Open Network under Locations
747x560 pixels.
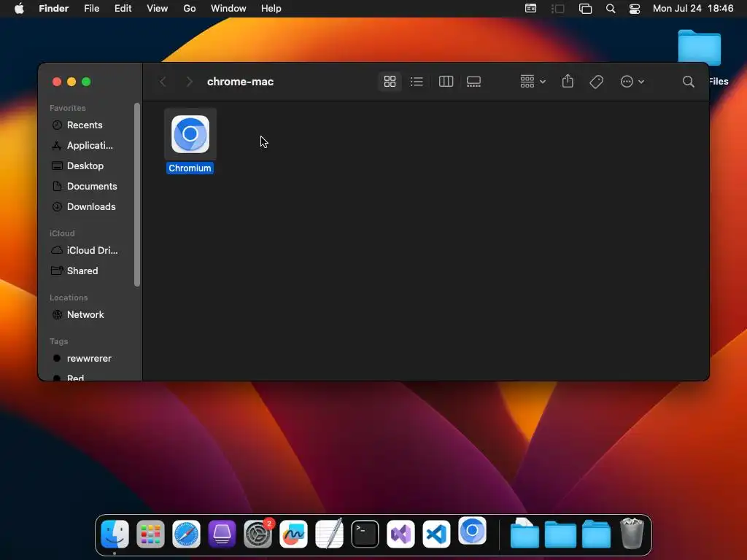coord(85,314)
